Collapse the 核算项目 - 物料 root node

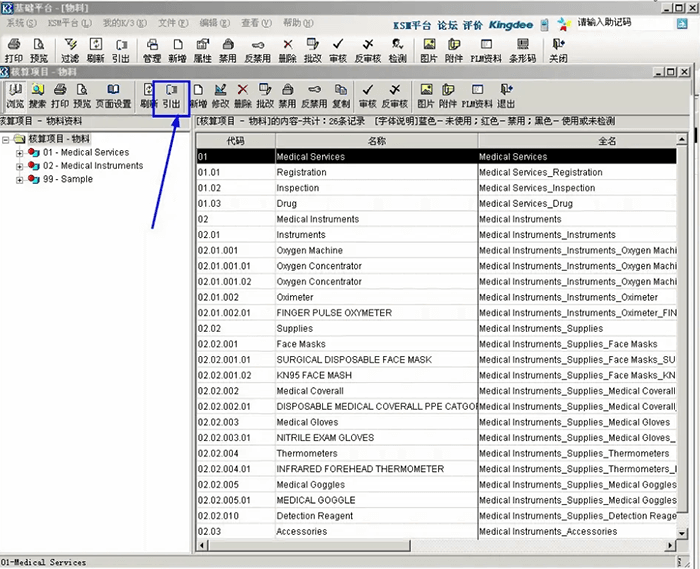[7, 139]
